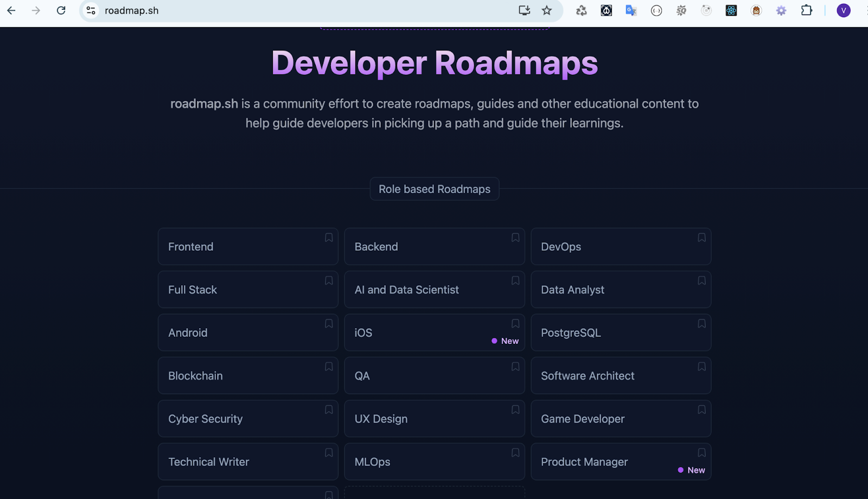Bookmark icon on the Technical Writer card
The image size is (868, 499).
click(329, 452)
